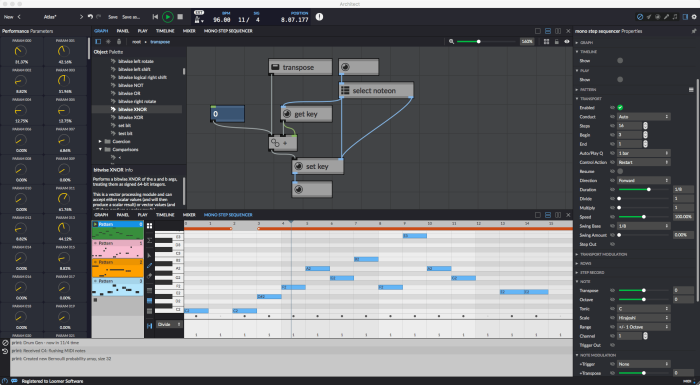The image size is (700, 385).
Task: Select the eraser tool in the sequencer
Action: (x=150, y=276)
